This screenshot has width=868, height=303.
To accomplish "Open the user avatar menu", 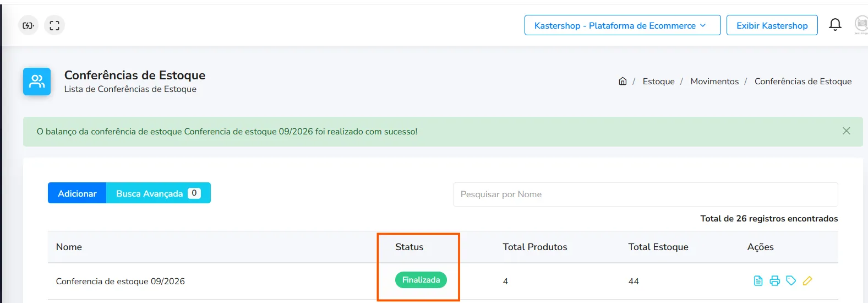I will coord(861,25).
